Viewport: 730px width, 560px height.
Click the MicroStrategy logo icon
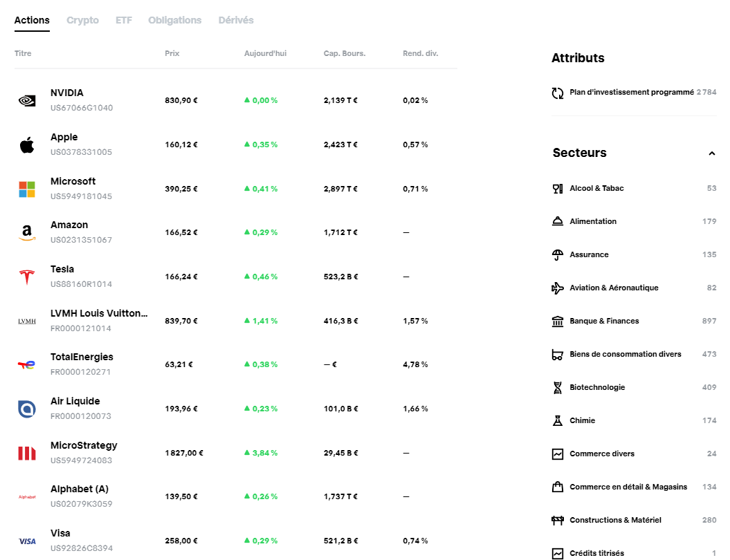click(x=27, y=453)
